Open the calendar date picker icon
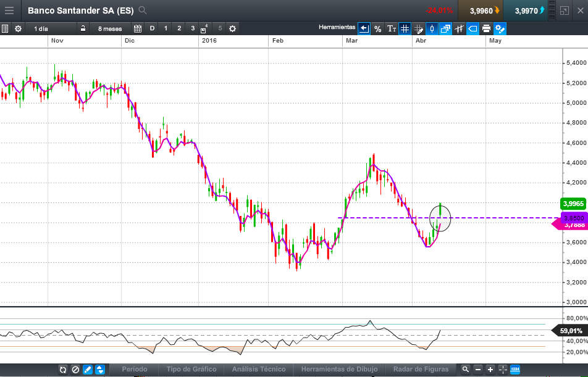 coord(137,28)
